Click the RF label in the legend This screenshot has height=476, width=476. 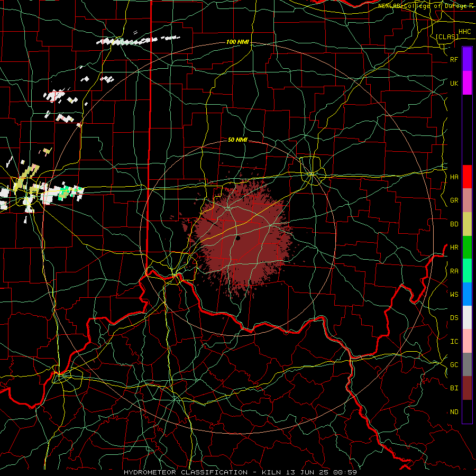[454, 59]
